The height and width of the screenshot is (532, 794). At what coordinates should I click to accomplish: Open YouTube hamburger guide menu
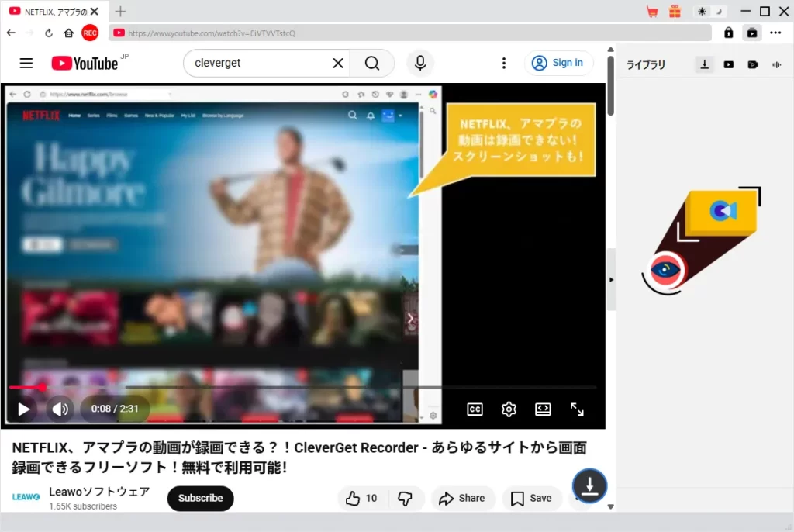point(26,63)
